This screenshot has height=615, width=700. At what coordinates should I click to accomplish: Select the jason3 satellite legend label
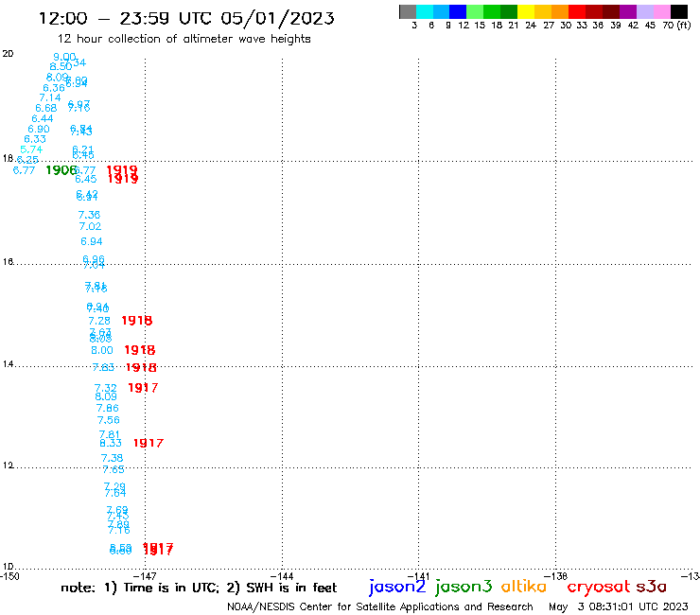(464, 587)
